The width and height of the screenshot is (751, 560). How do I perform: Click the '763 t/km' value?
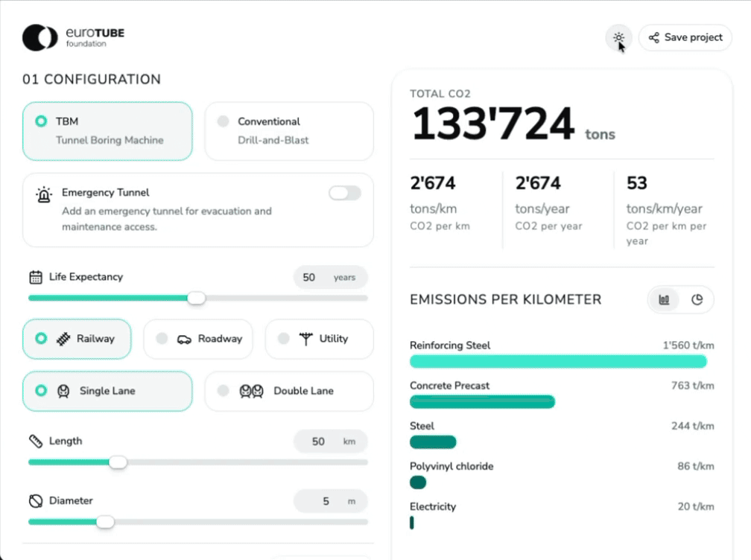point(693,386)
